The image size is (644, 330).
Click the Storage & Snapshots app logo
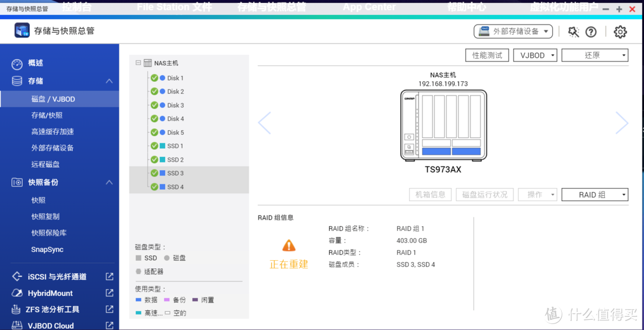(22, 30)
